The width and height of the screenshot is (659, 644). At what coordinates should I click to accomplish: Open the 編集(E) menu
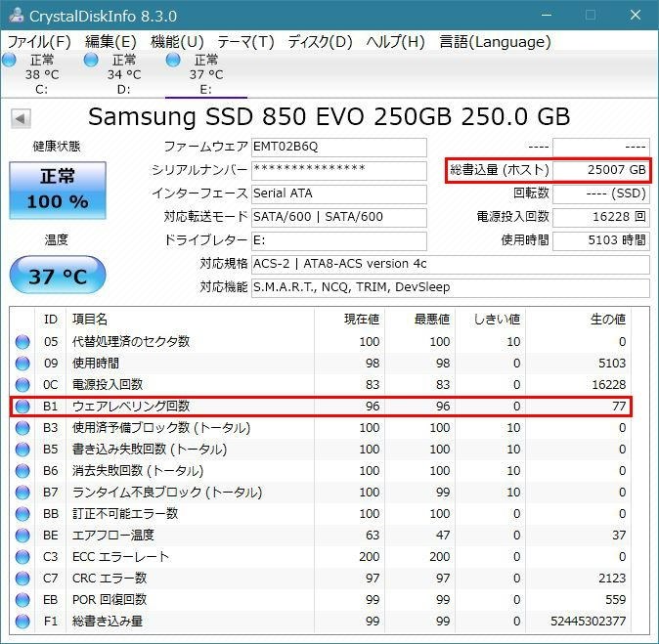(110, 42)
